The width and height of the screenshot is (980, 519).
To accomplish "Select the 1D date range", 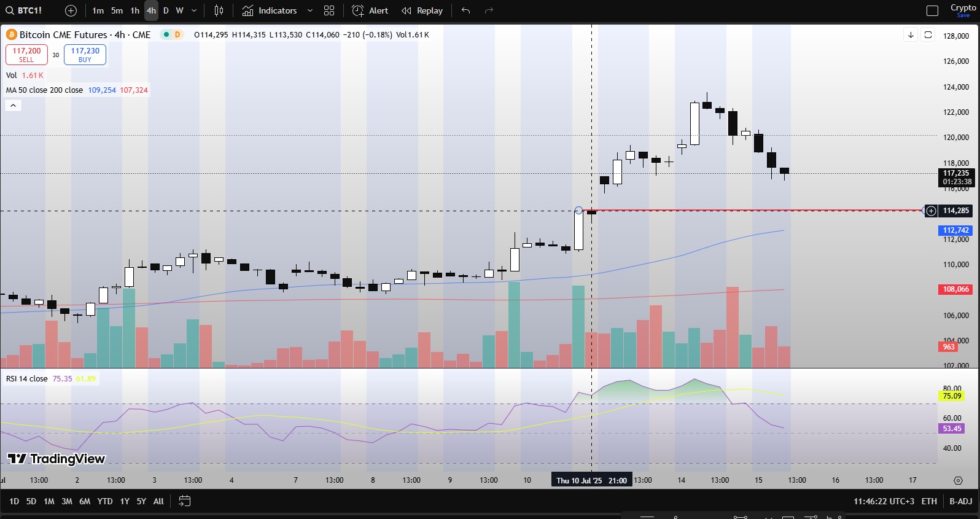I will (14, 501).
